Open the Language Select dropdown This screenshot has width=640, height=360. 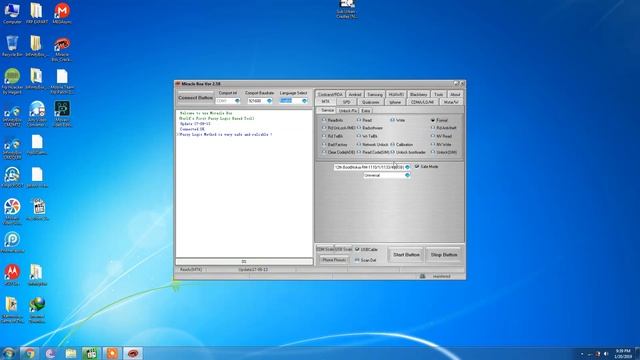[304, 101]
